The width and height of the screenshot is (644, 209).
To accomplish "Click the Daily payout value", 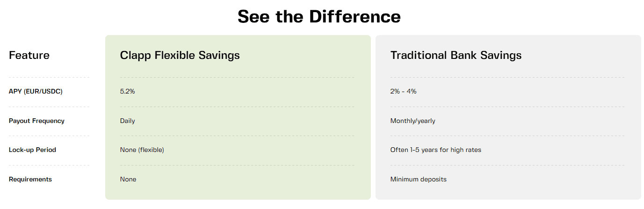I will click(x=127, y=121).
